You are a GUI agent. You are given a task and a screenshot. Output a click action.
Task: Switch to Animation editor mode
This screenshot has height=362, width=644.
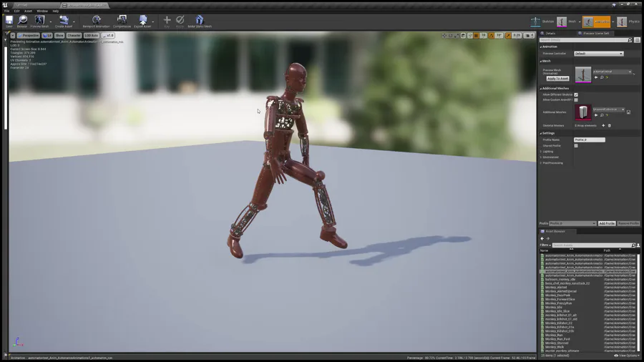click(596, 21)
